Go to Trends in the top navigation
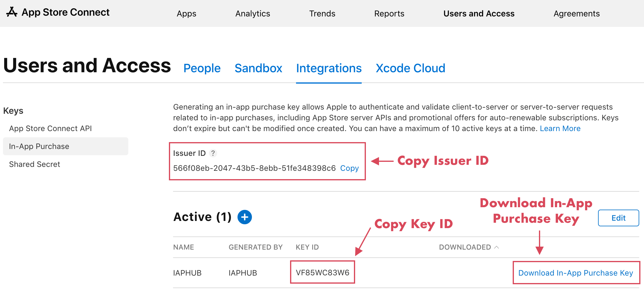The image size is (644, 292). click(x=322, y=14)
